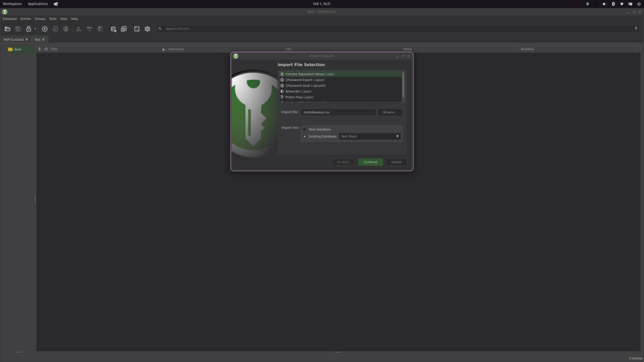
Task: Expand the lock button dropdown arrow
Action: (x=35, y=29)
